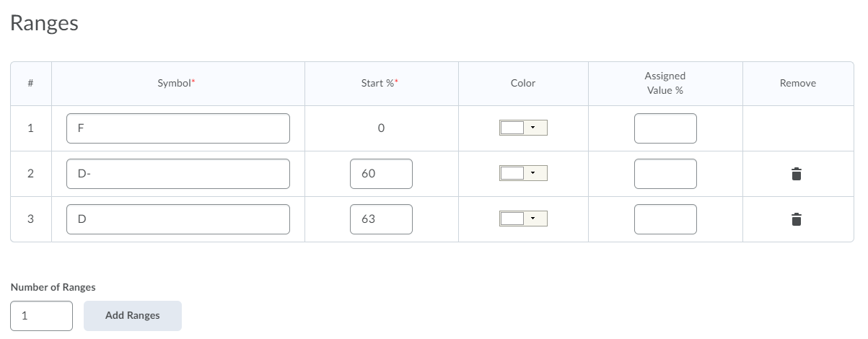The height and width of the screenshot is (339, 868).
Task: Open color dropdown arrow for F row
Action: [533, 128]
